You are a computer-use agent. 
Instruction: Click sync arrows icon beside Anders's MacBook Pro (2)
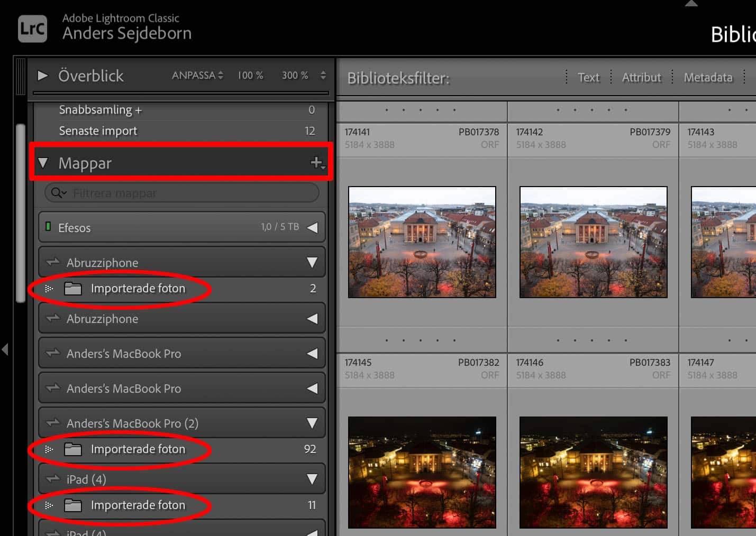53,423
